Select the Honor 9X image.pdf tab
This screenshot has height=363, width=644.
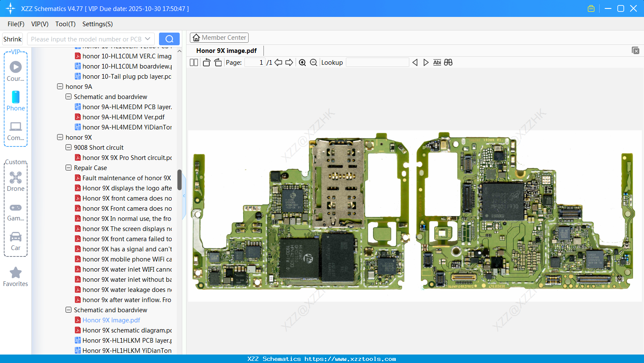[x=227, y=51]
